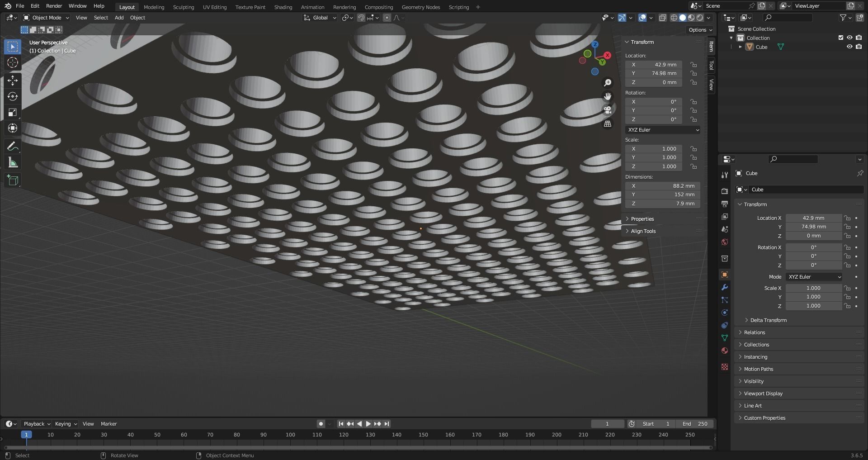This screenshot has height=460, width=868.
Task: Open XYZ Euler dropdown in sidebar
Action: [x=663, y=130]
